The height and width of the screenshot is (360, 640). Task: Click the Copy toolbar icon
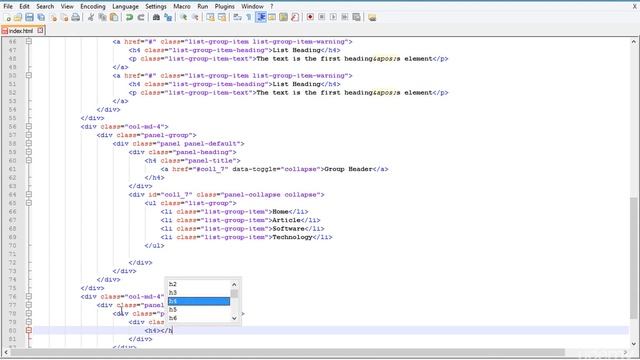pos(102,18)
